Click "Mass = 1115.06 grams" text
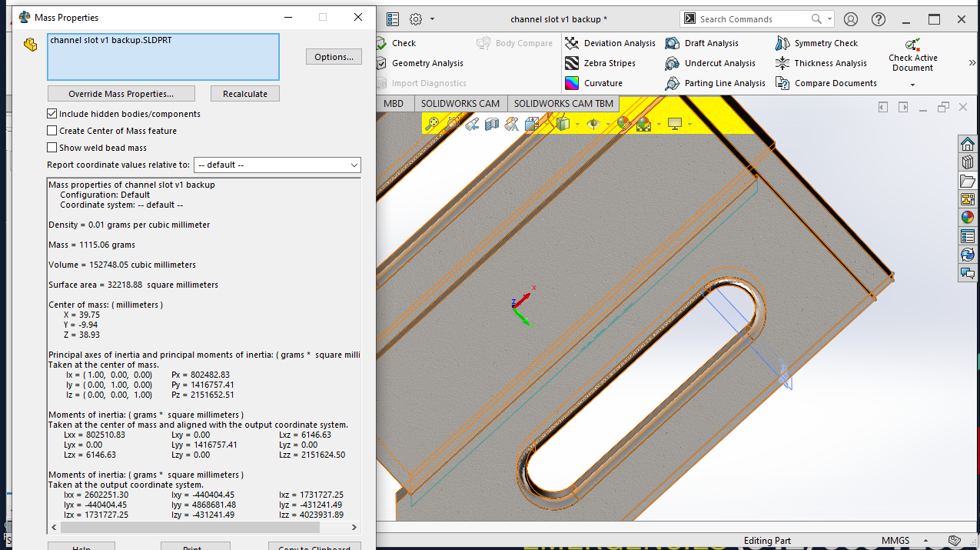The width and height of the screenshot is (980, 550). point(91,245)
